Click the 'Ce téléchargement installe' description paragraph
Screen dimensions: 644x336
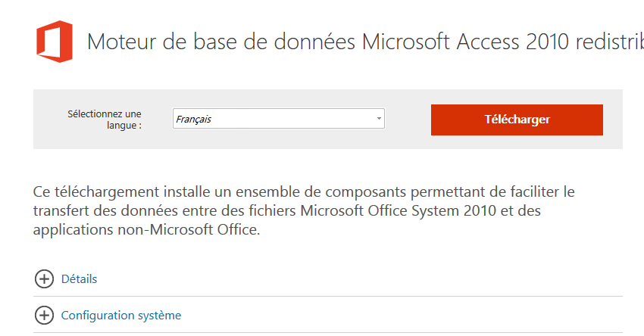pos(304,210)
